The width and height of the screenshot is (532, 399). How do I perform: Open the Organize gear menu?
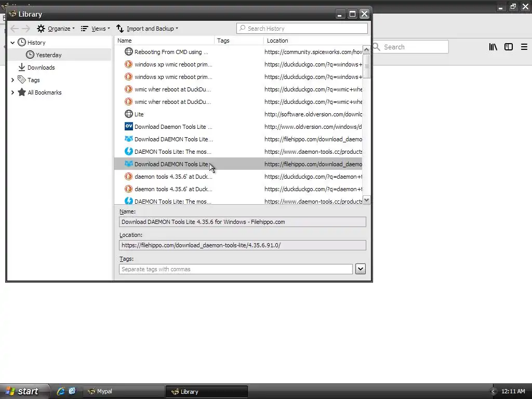point(56,29)
